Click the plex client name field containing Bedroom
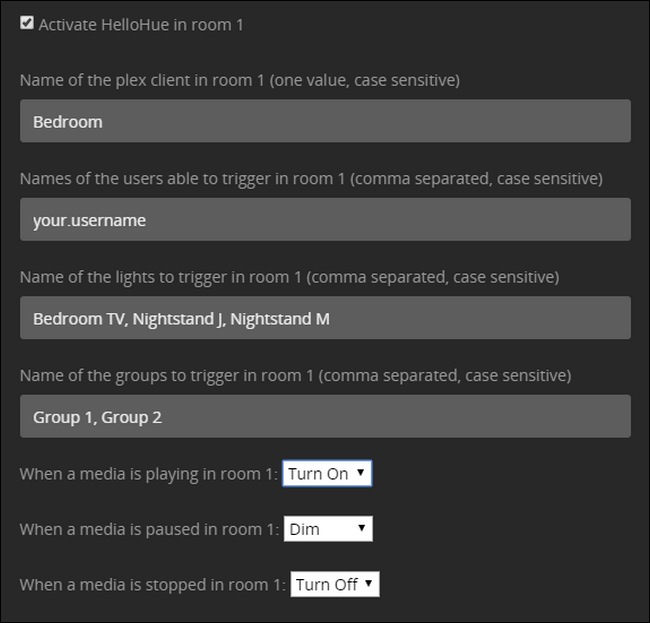Screen dimensions: 650x623 click(325, 121)
